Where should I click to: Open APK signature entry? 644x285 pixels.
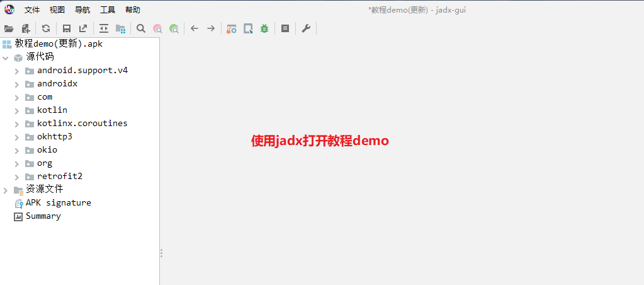coord(59,202)
